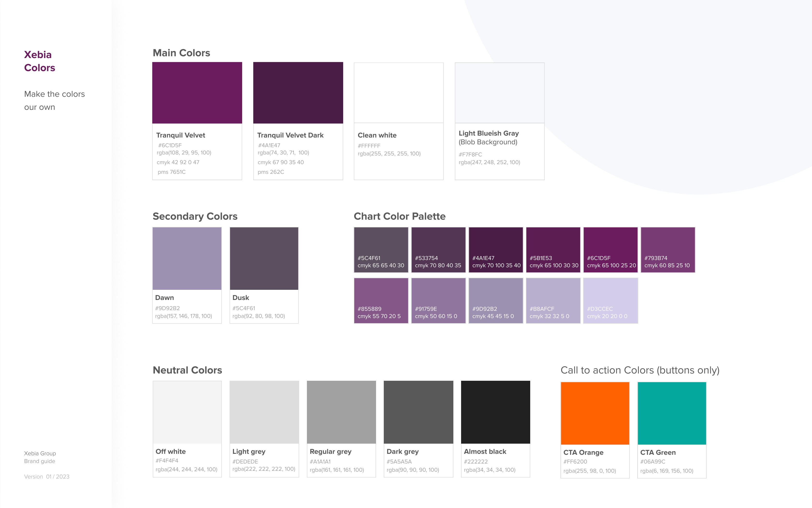Select the '#06A99C' hex code

pyautogui.click(x=652, y=462)
